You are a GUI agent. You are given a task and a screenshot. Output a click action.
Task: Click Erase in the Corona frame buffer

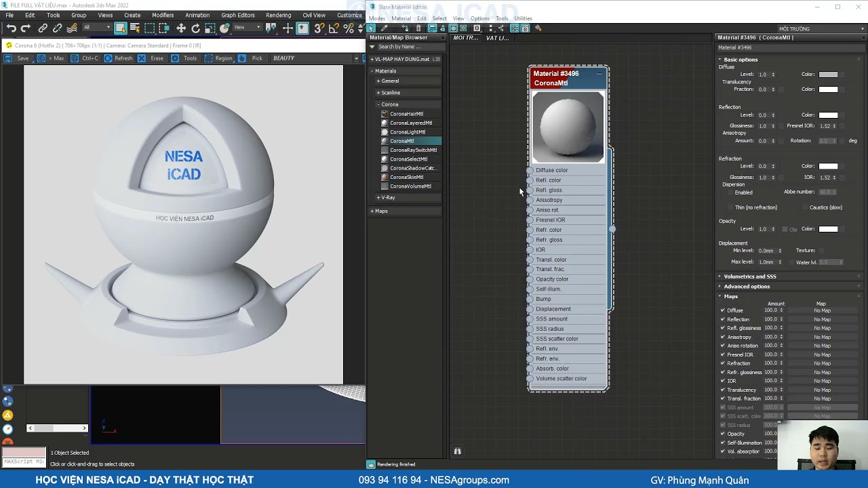151,58
